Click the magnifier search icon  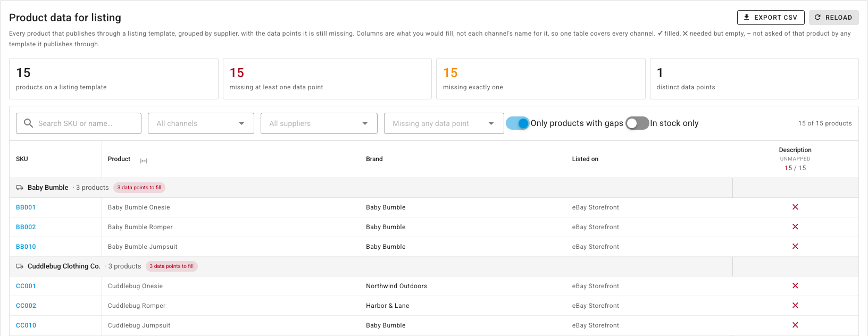tap(28, 123)
